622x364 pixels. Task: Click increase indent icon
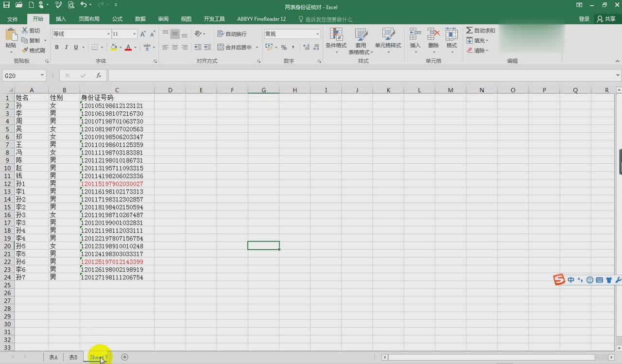tap(207, 47)
